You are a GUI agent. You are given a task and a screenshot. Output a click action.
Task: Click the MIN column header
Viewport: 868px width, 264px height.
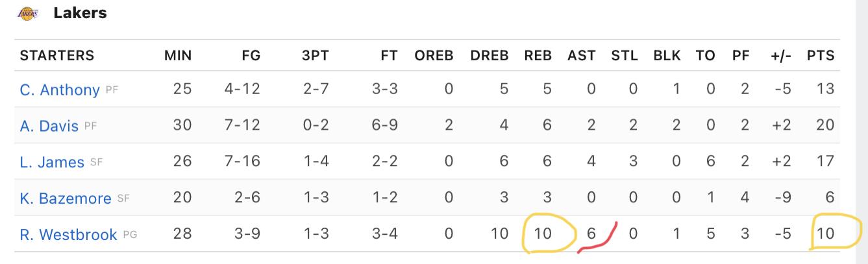click(178, 56)
